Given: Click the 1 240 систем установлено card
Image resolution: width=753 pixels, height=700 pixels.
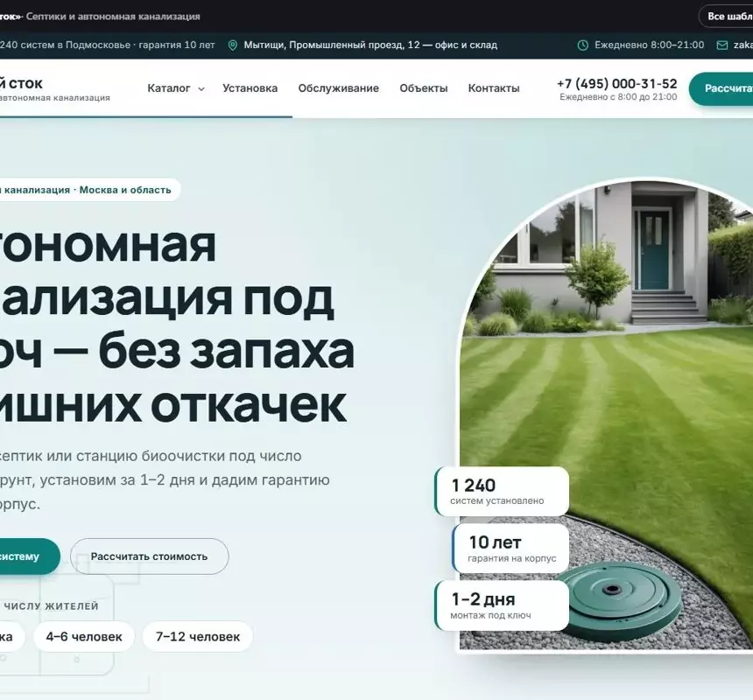Looking at the screenshot, I should tap(502, 491).
